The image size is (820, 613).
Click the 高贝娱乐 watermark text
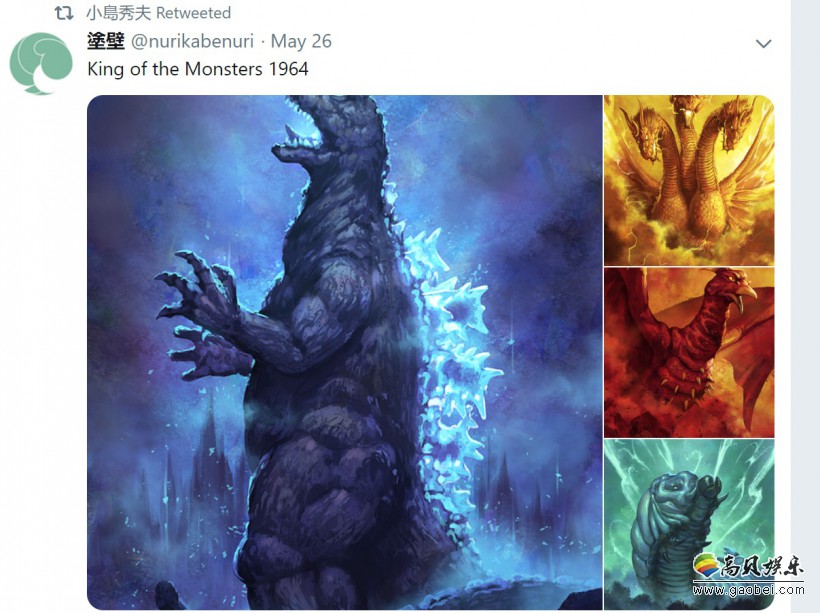click(x=761, y=567)
